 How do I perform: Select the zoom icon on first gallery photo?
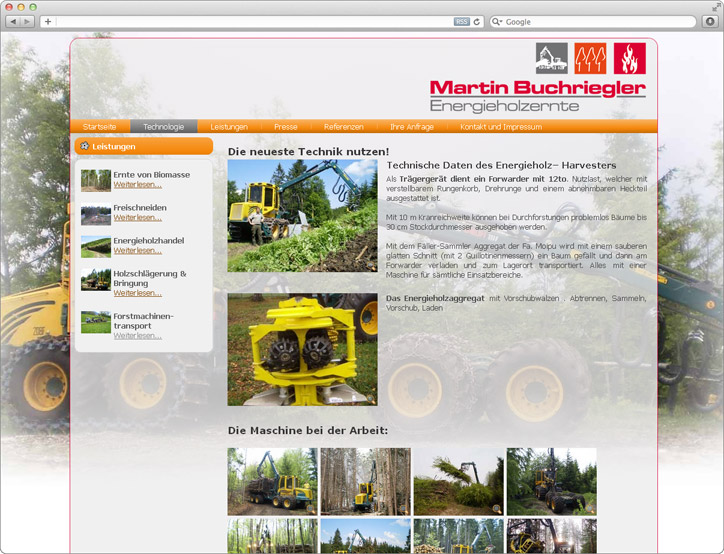pyautogui.click(x=311, y=509)
